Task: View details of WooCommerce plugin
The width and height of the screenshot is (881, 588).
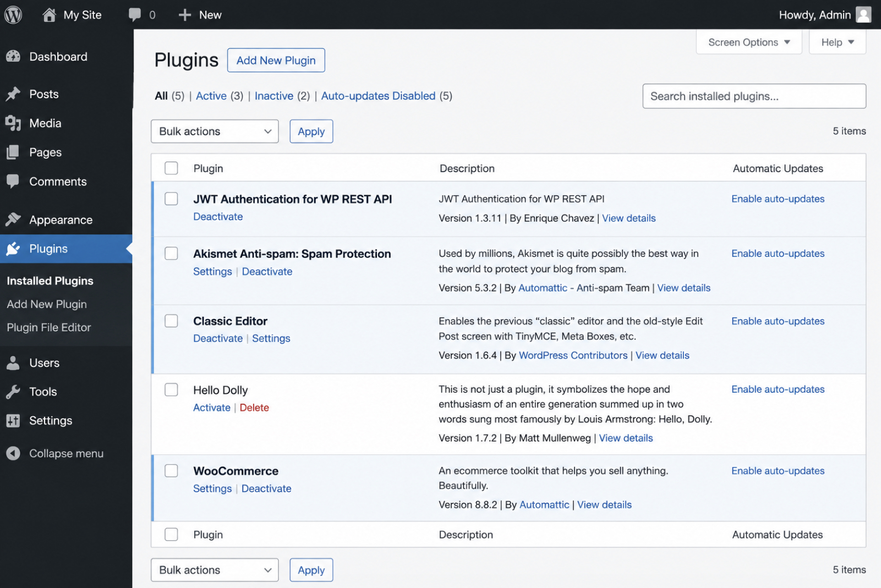Action: 604,505
